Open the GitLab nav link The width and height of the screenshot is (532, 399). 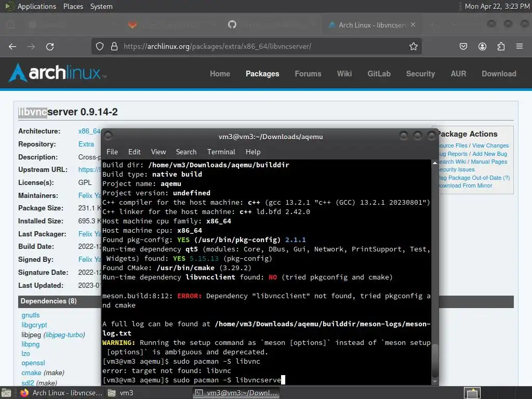coord(379,74)
